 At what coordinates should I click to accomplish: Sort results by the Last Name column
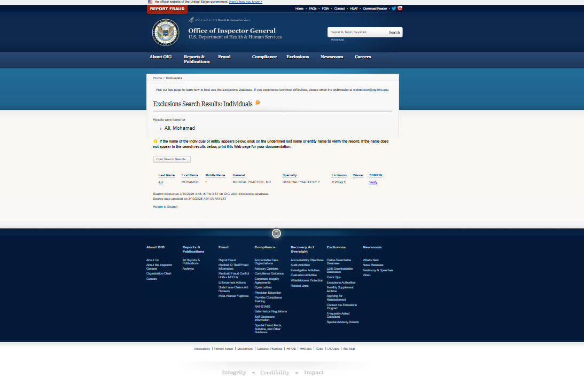166,175
